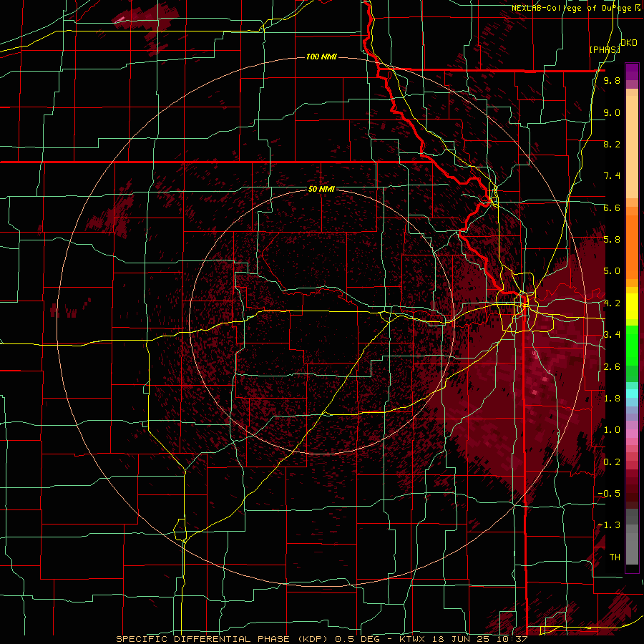Viewport: 644px width, 644px height.
Task: Click the -0.5 scale value
Action: tap(609, 494)
